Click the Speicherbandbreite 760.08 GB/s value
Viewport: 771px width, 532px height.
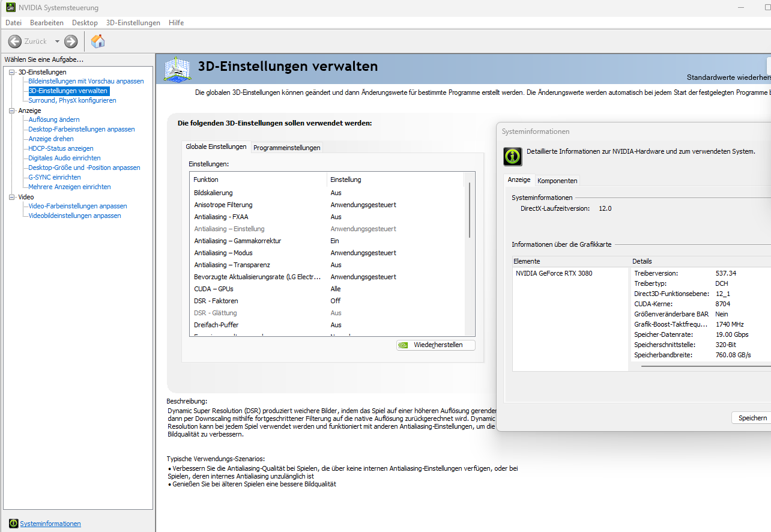click(733, 355)
